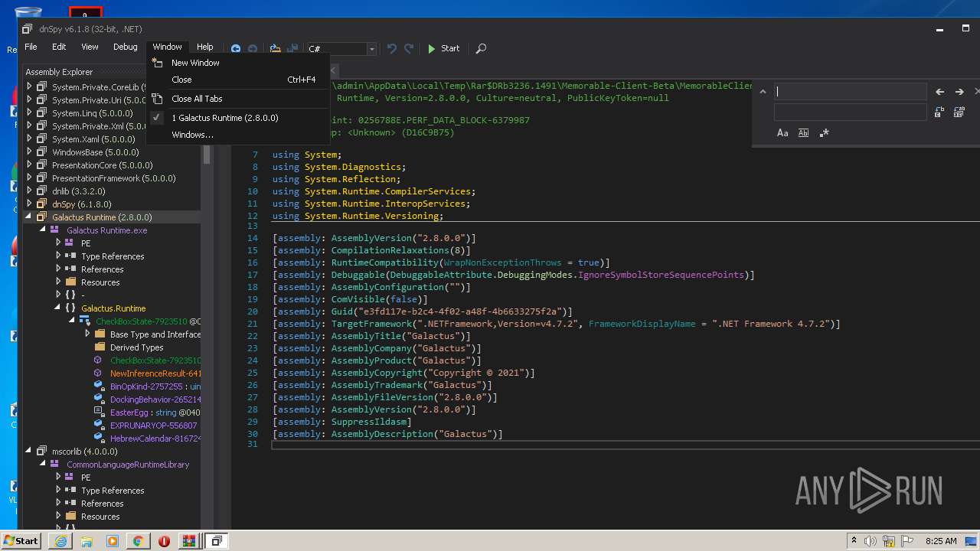Image resolution: width=980 pixels, height=551 pixels.
Task: Click the Replace All icon
Action: [959, 112]
